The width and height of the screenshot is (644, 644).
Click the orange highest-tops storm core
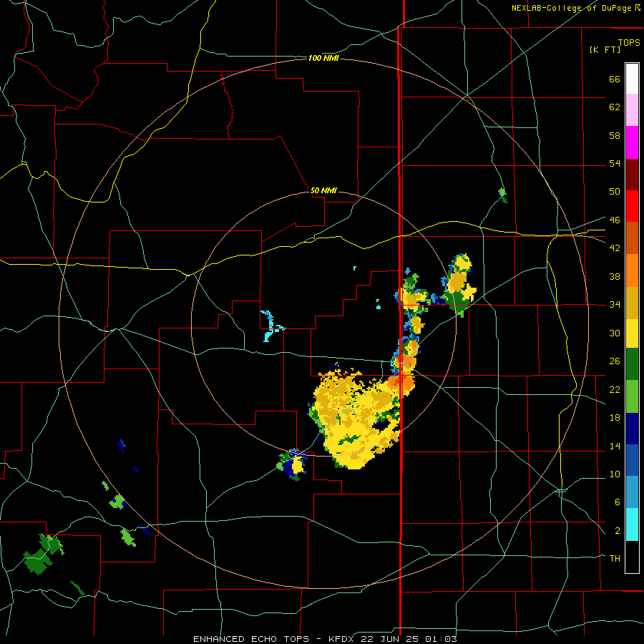point(401,382)
